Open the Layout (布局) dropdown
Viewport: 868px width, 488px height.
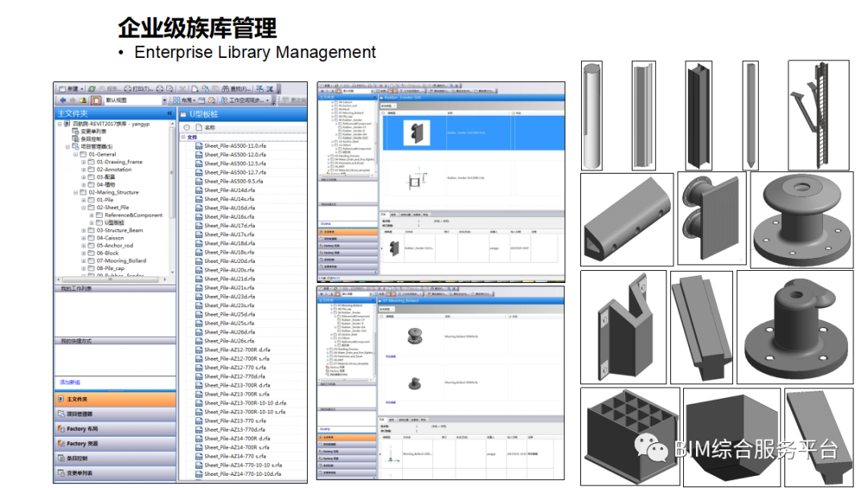click(184, 100)
